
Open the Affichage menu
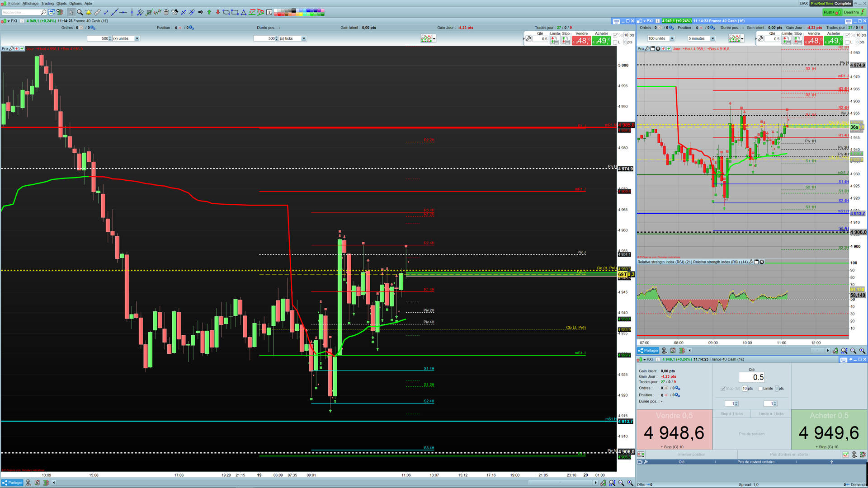tap(30, 3)
